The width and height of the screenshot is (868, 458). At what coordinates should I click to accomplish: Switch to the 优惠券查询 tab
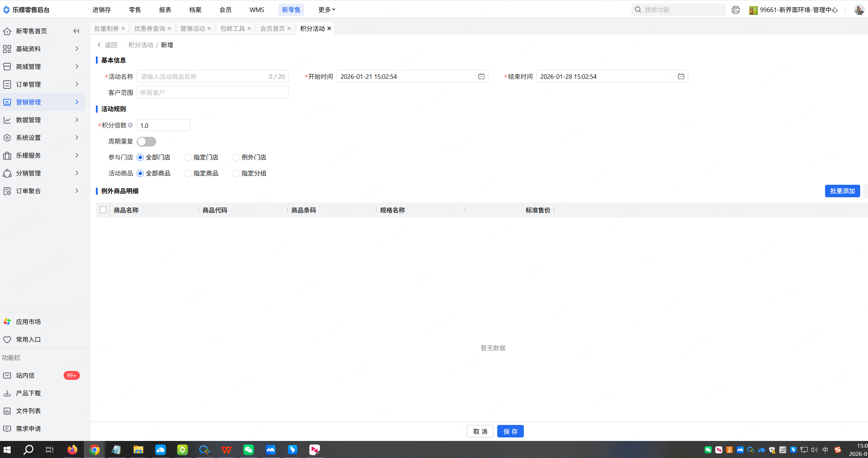pos(150,28)
